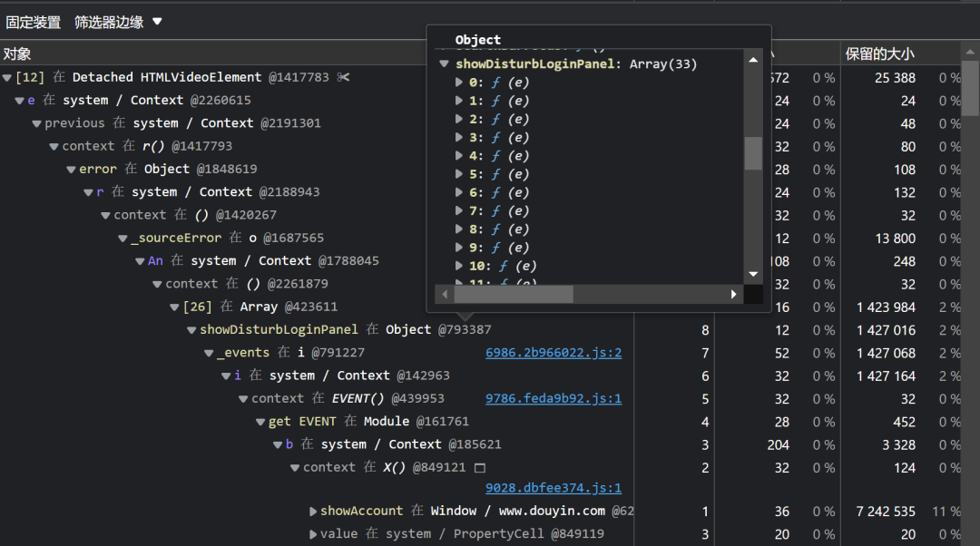This screenshot has width=980, height=546.
Task: Expand array item 6 in the Object popup
Action: pos(459,192)
